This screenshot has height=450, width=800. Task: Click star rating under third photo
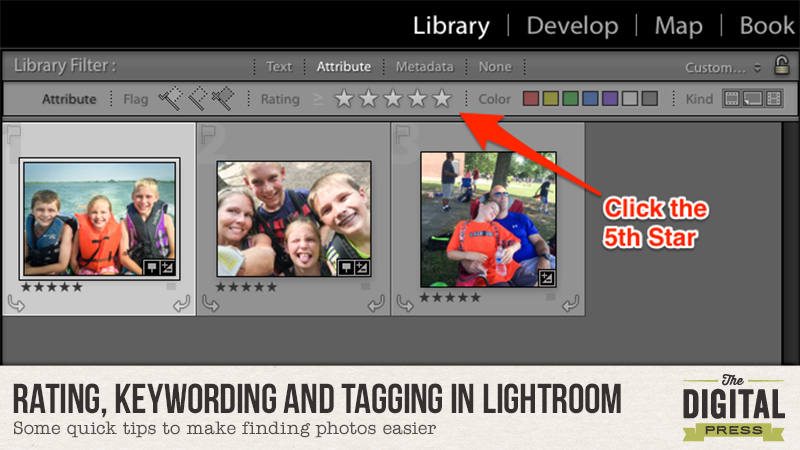450,297
